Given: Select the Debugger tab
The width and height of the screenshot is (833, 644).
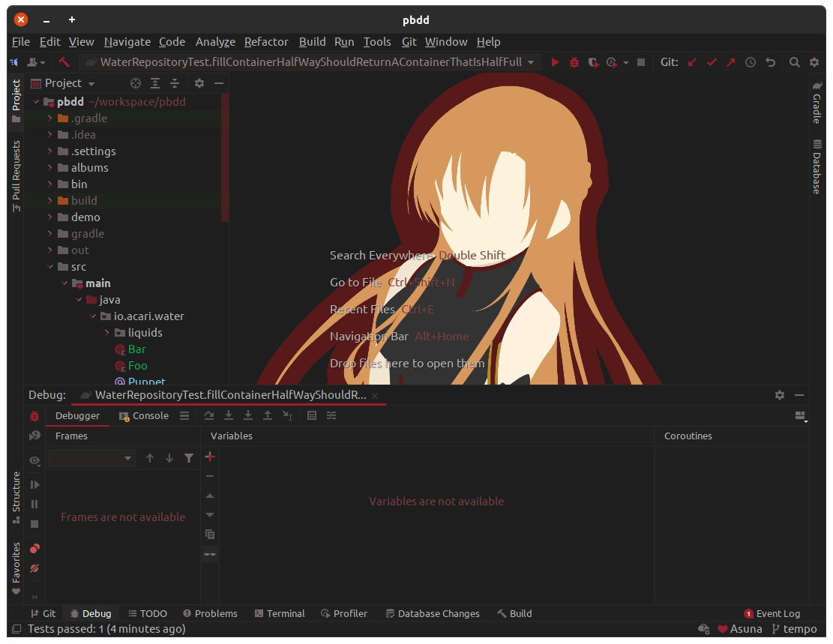Looking at the screenshot, I should click(x=77, y=415).
